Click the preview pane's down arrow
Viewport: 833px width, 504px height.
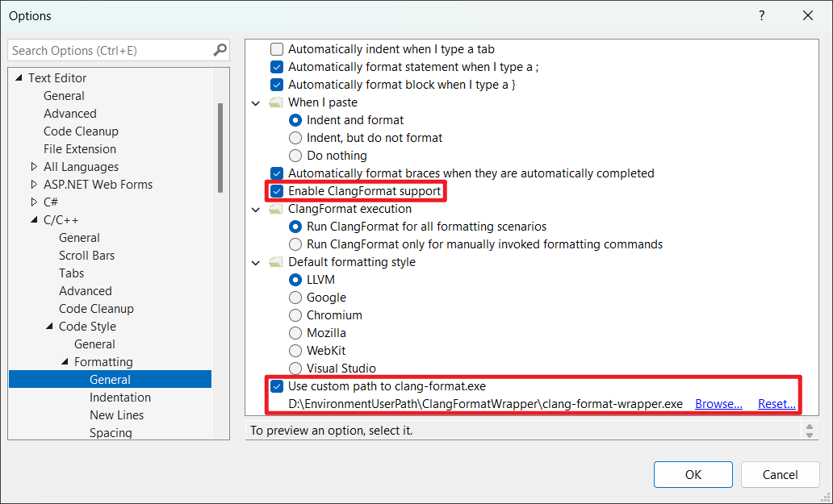(x=810, y=435)
